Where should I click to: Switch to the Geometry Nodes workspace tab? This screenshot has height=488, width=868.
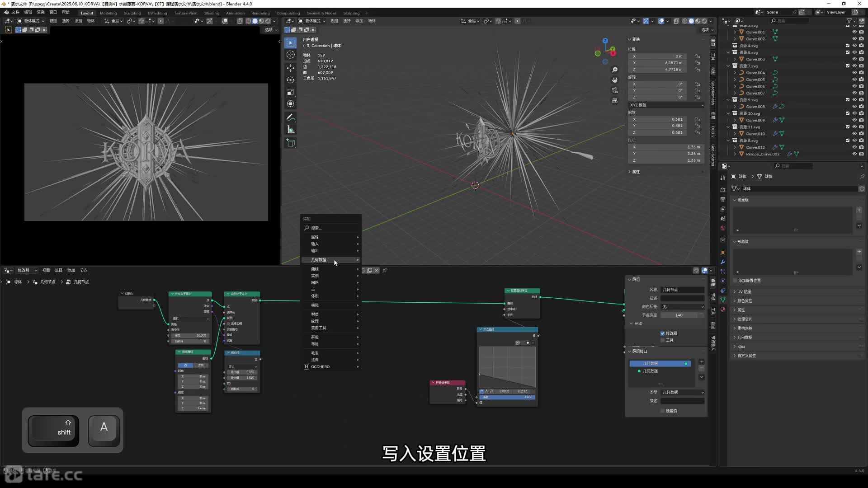tap(321, 13)
